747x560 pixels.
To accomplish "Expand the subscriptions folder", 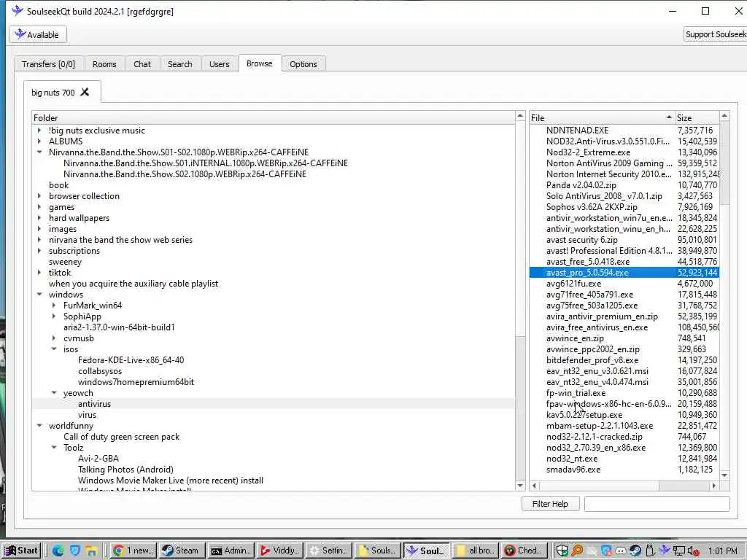I will point(39,251).
